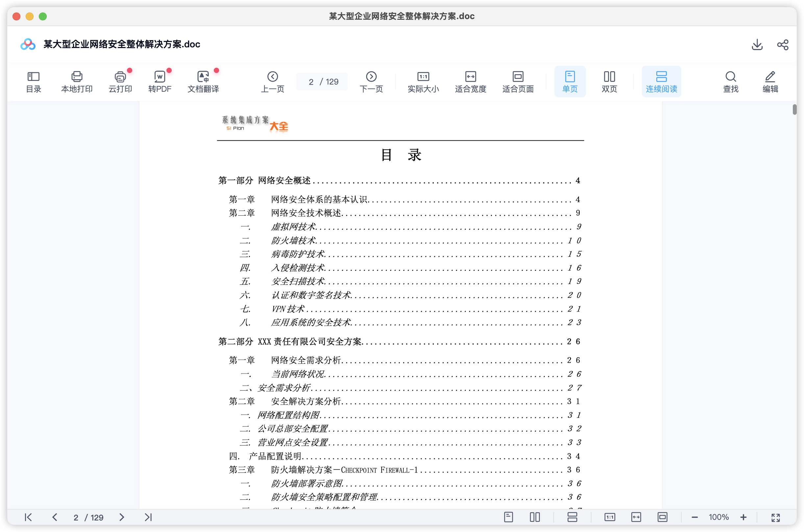The height and width of the screenshot is (532, 804).
Task: Convert the document using 转PDF
Action: point(160,82)
